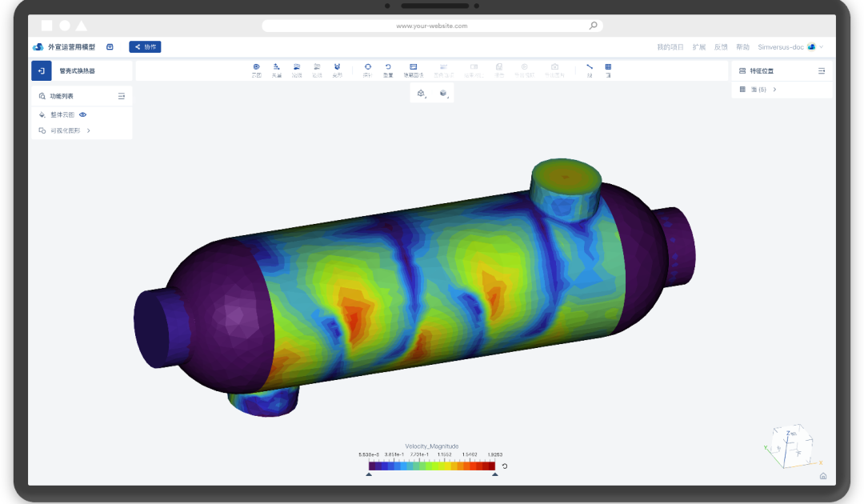Open the Simversus-doc account dropdown arrow

(x=821, y=47)
